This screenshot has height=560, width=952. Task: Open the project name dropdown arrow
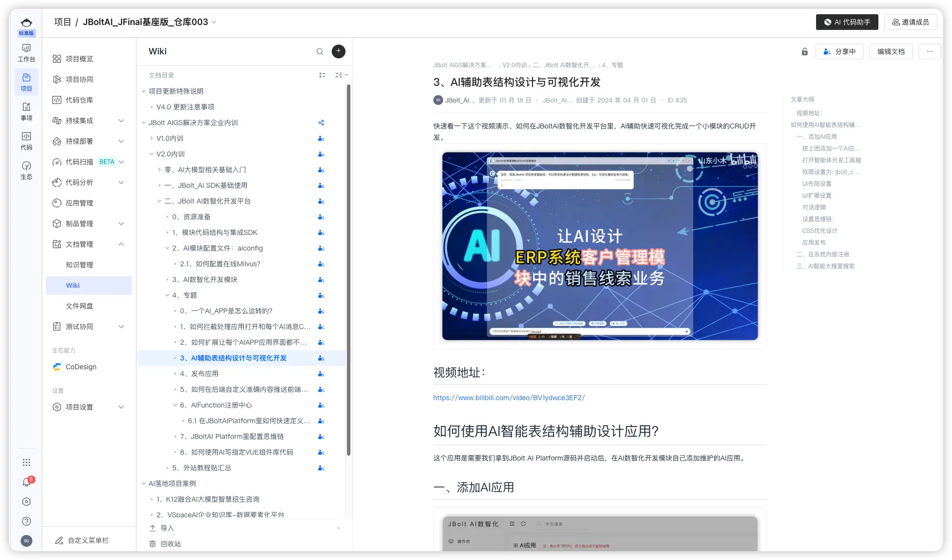[x=214, y=22]
